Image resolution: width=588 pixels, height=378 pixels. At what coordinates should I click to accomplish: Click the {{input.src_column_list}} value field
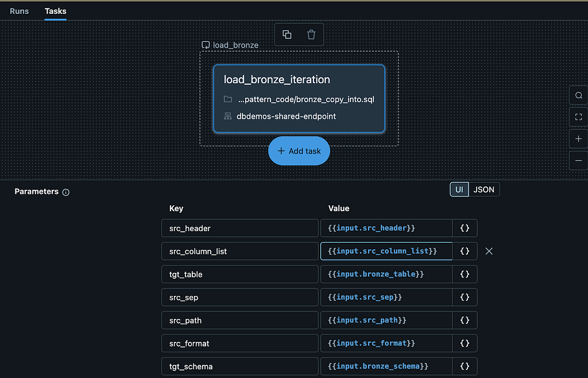386,251
